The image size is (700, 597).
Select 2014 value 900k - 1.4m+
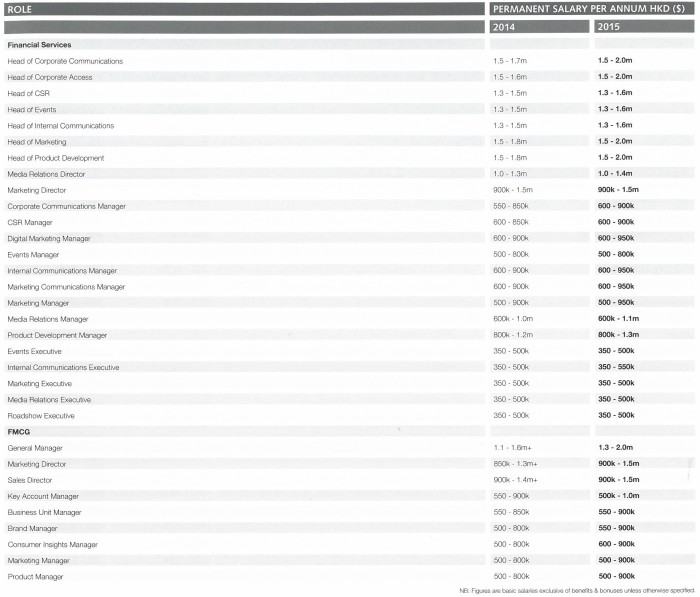point(515,480)
